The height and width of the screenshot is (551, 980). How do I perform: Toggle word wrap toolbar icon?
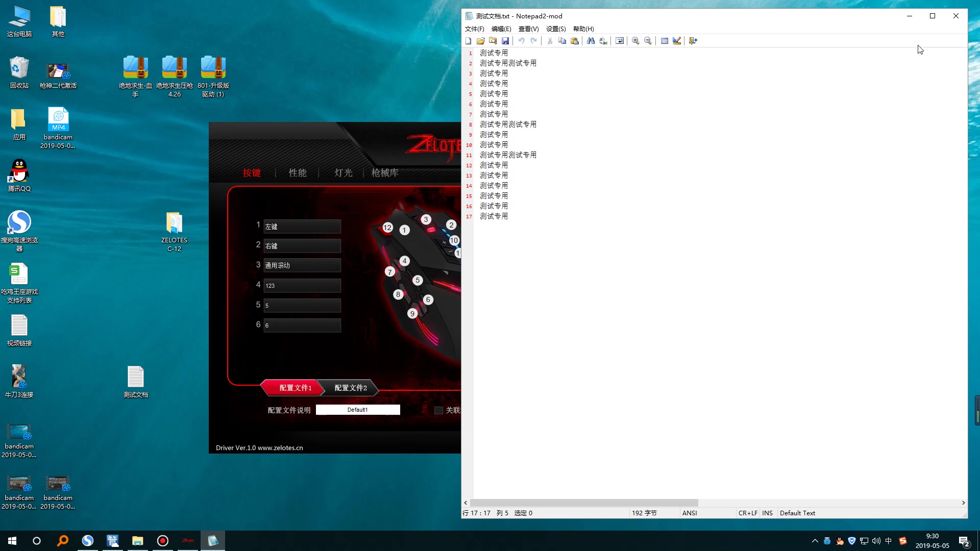tap(620, 41)
